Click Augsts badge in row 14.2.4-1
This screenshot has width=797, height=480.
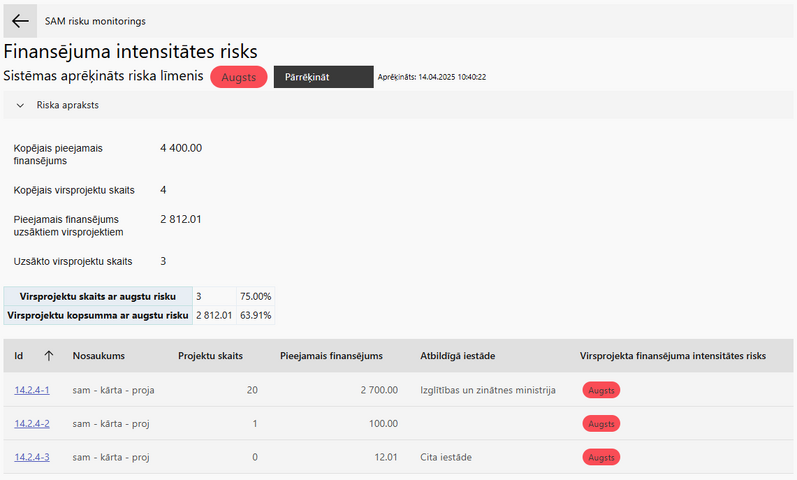601,390
